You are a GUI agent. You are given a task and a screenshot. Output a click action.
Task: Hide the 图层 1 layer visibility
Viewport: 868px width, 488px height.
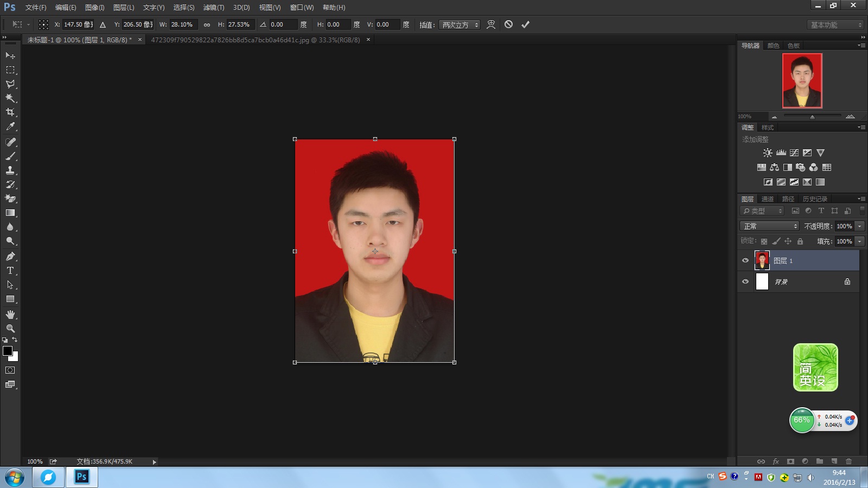pos(745,261)
